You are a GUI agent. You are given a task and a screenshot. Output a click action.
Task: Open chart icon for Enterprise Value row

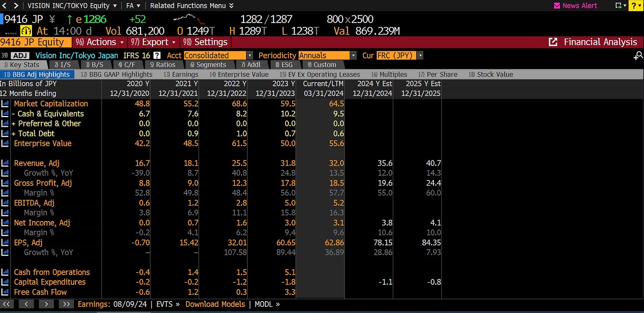tap(5, 143)
